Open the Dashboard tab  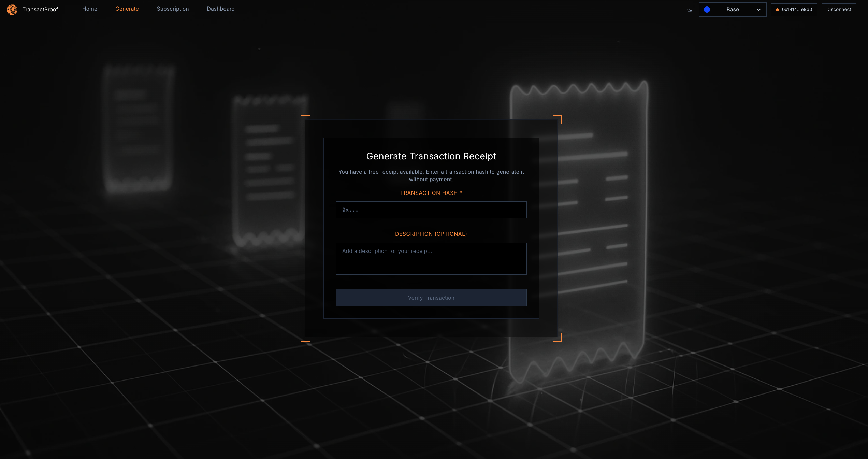point(221,9)
